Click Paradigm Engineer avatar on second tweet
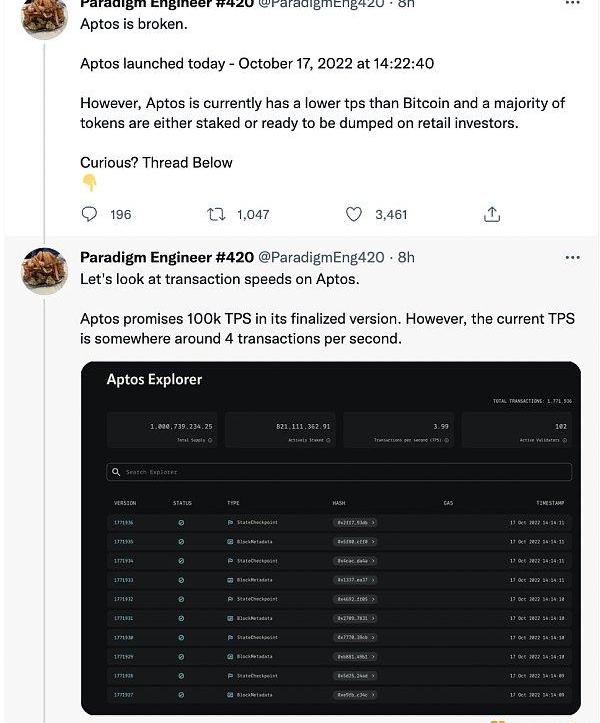Image resolution: width=600 pixels, height=723 pixels. tap(45, 271)
